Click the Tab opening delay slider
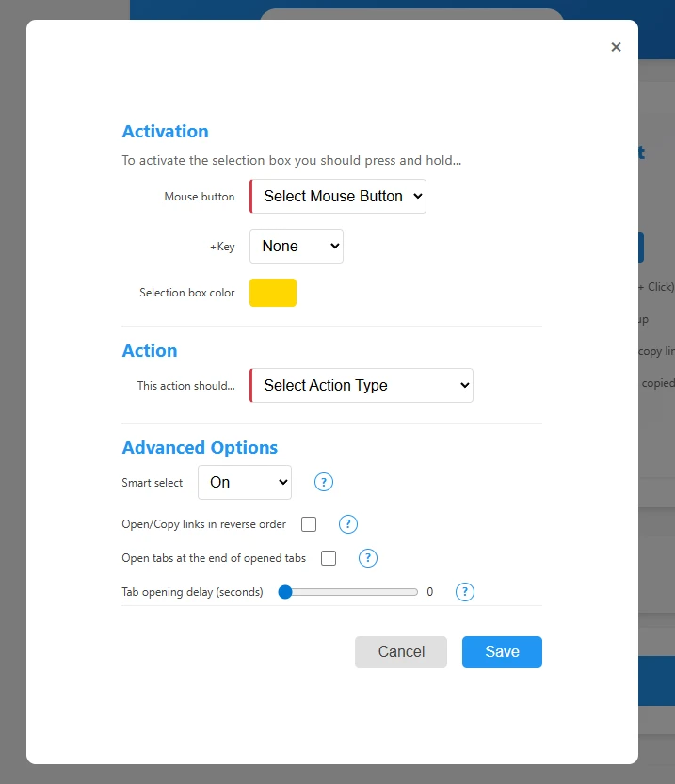This screenshot has height=784, width=675. point(351,592)
